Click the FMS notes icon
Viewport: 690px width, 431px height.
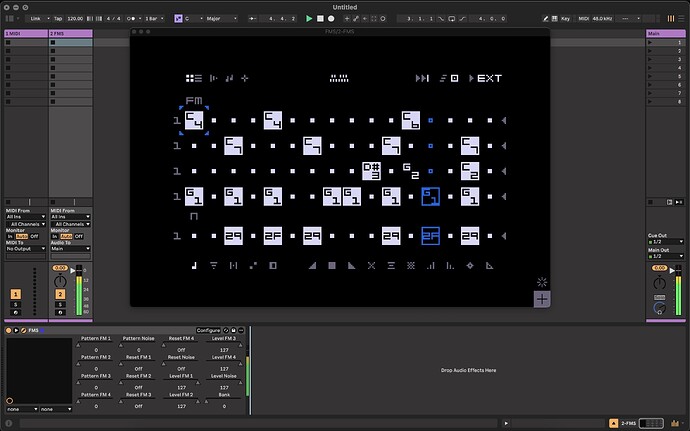[229, 78]
